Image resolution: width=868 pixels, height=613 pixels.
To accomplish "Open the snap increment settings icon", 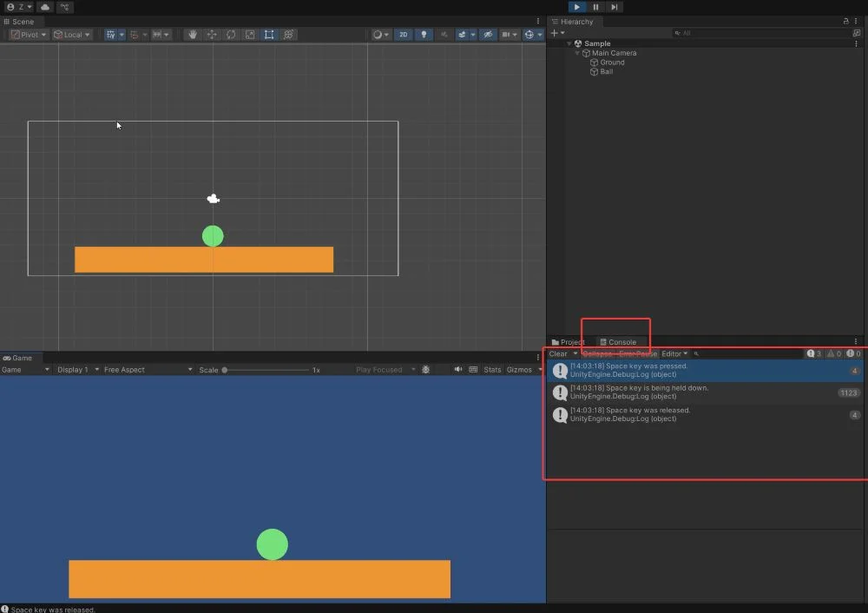I will click(161, 35).
